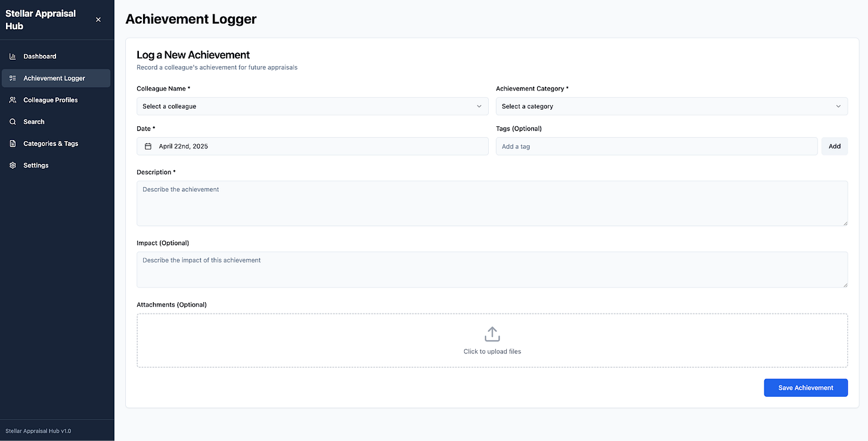The height and width of the screenshot is (441, 868).
Task: Click the upload arrow icon
Action: tap(492, 334)
